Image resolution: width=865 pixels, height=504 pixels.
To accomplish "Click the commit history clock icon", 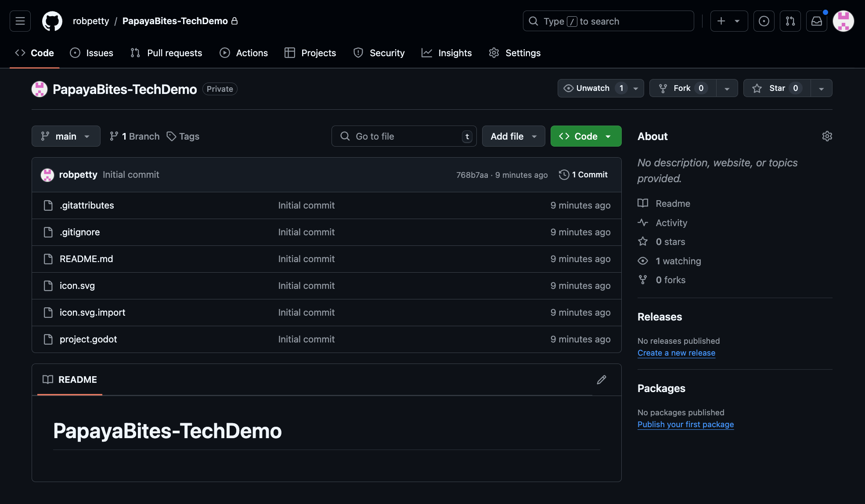I will (564, 175).
